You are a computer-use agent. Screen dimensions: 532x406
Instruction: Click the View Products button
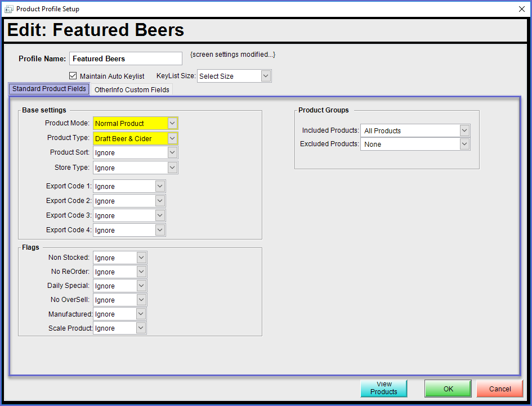pyautogui.click(x=384, y=388)
